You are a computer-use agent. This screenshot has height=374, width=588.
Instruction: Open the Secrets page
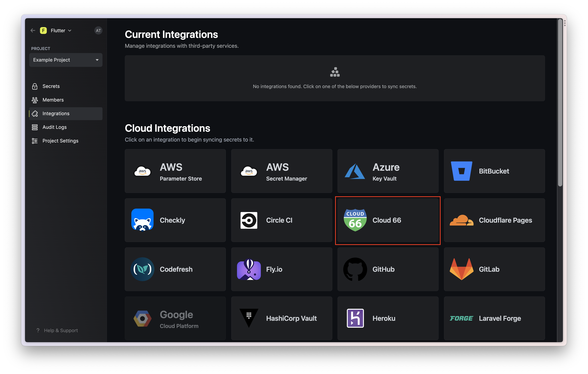point(66,86)
